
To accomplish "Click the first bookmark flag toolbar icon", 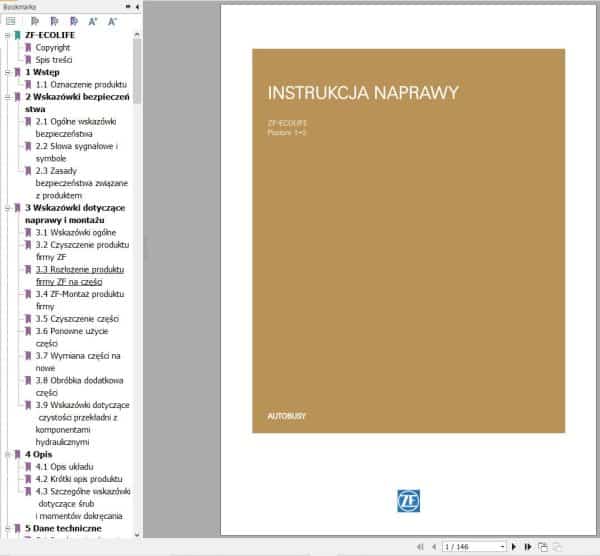I will point(33,20).
